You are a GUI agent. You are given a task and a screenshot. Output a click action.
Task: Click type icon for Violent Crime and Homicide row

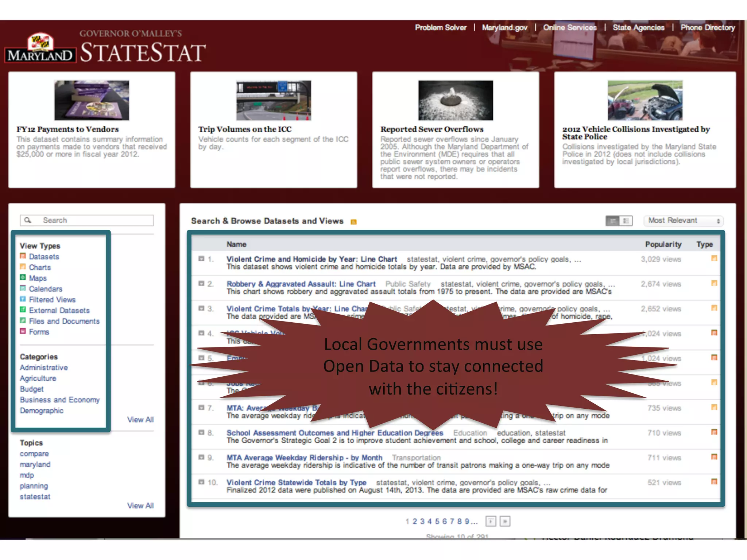pyautogui.click(x=714, y=258)
